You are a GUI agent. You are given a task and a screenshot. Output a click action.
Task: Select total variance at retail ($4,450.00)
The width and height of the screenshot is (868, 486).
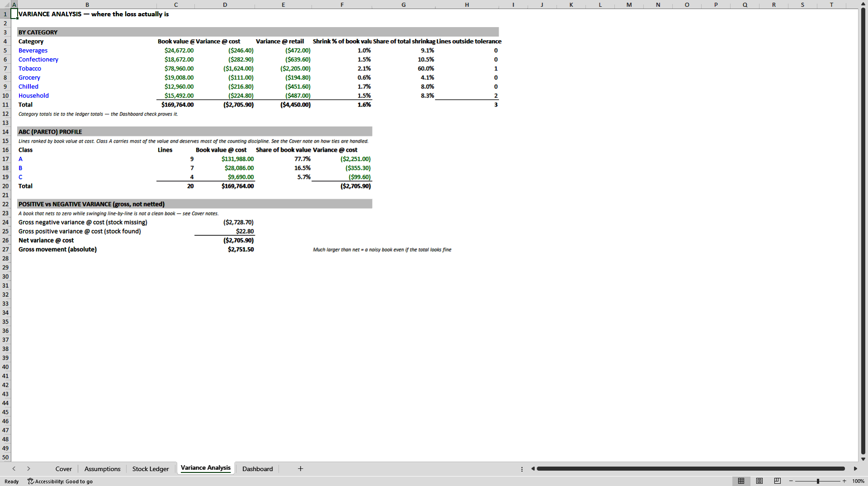point(283,105)
